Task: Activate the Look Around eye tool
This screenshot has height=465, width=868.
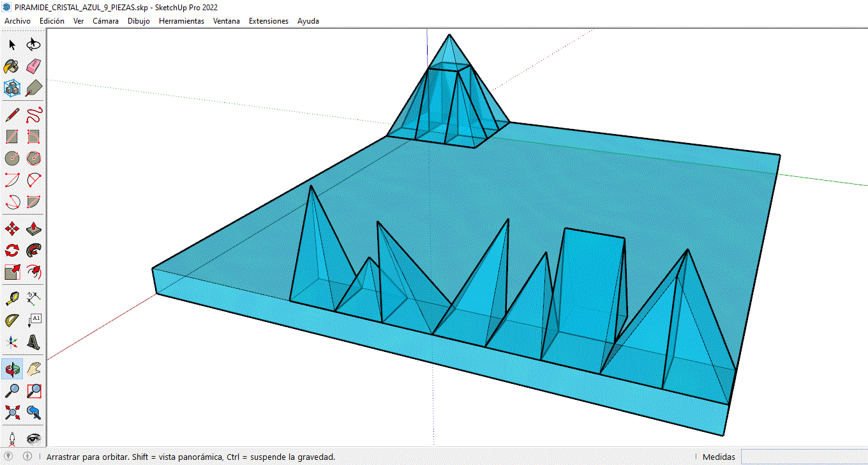Action: tap(34, 438)
